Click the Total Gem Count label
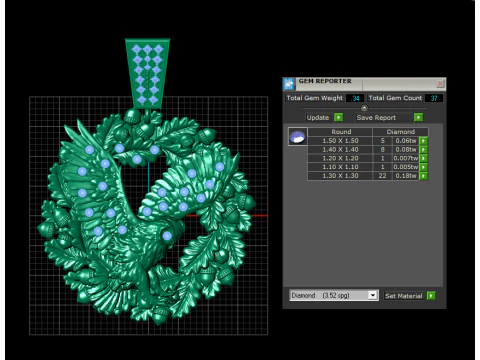The image size is (480, 360). 395,98
